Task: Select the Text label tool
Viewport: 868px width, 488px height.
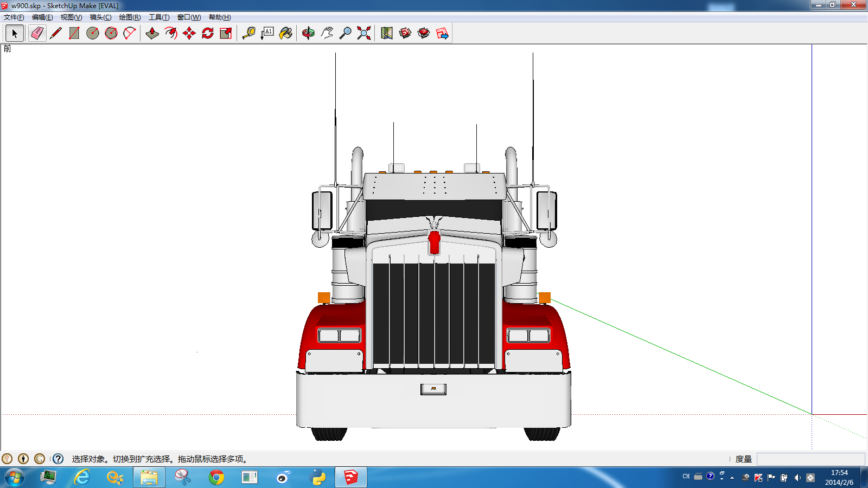Action: point(267,34)
